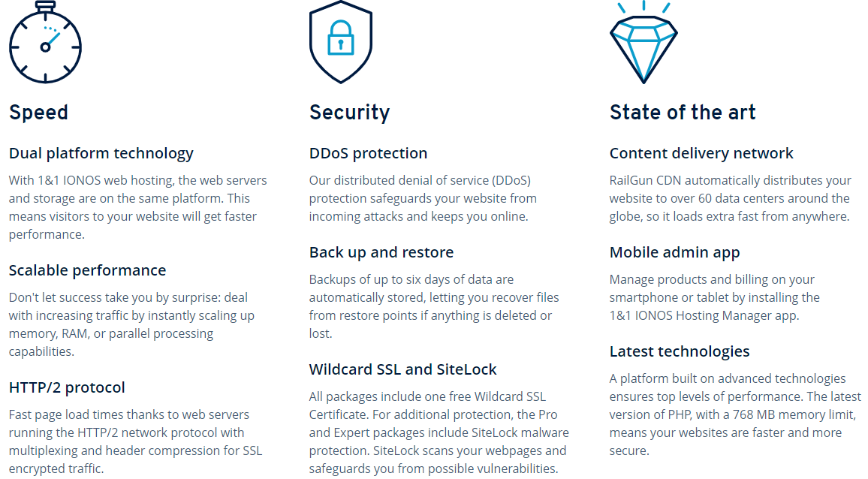Click the HTTP/2 protocol subheading
The height and width of the screenshot is (479, 868).
click(x=67, y=387)
